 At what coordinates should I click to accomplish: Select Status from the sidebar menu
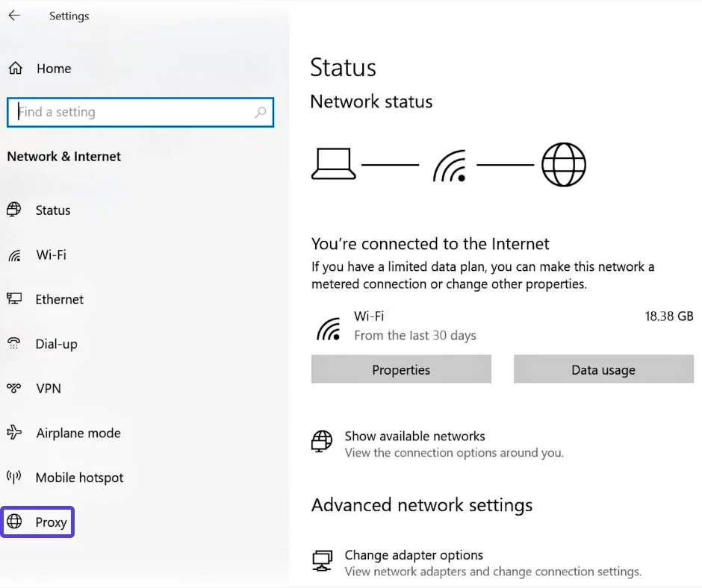(x=52, y=210)
